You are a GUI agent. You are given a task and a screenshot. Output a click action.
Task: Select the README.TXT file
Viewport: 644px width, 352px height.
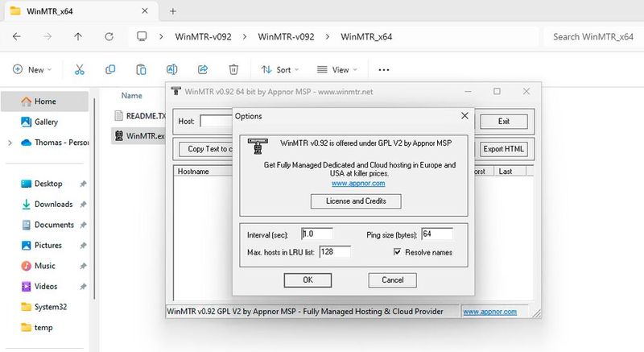click(139, 116)
